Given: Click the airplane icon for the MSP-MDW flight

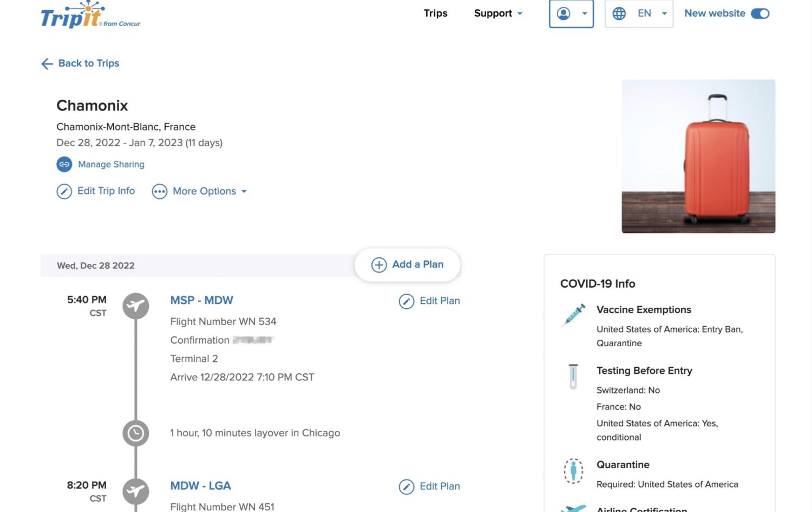Looking at the screenshot, I should [x=135, y=306].
